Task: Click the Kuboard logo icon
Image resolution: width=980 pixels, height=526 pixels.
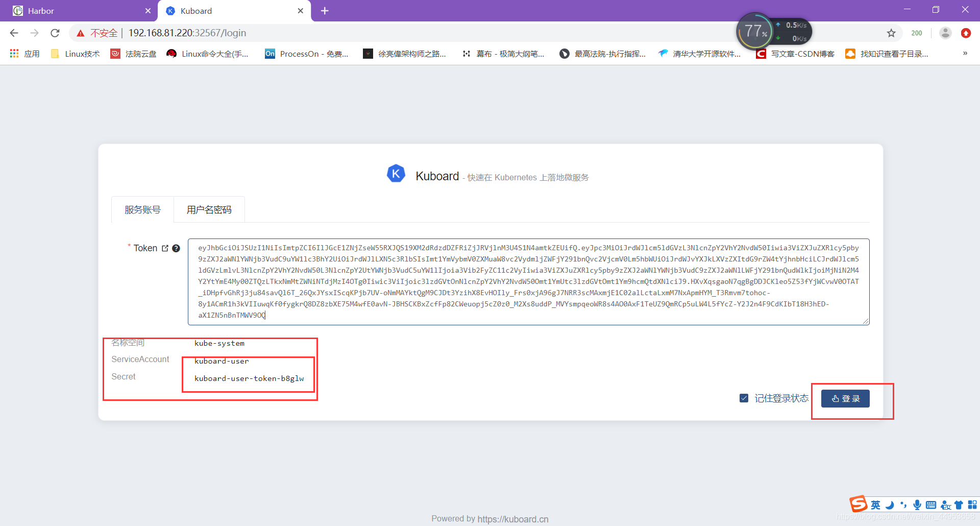Action: [x=396, y=174]
